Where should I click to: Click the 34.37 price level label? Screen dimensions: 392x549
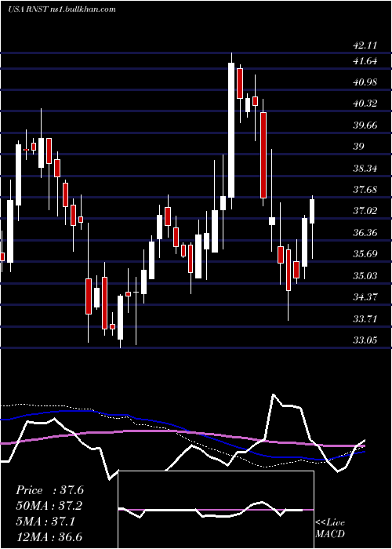tap(365, 297)
